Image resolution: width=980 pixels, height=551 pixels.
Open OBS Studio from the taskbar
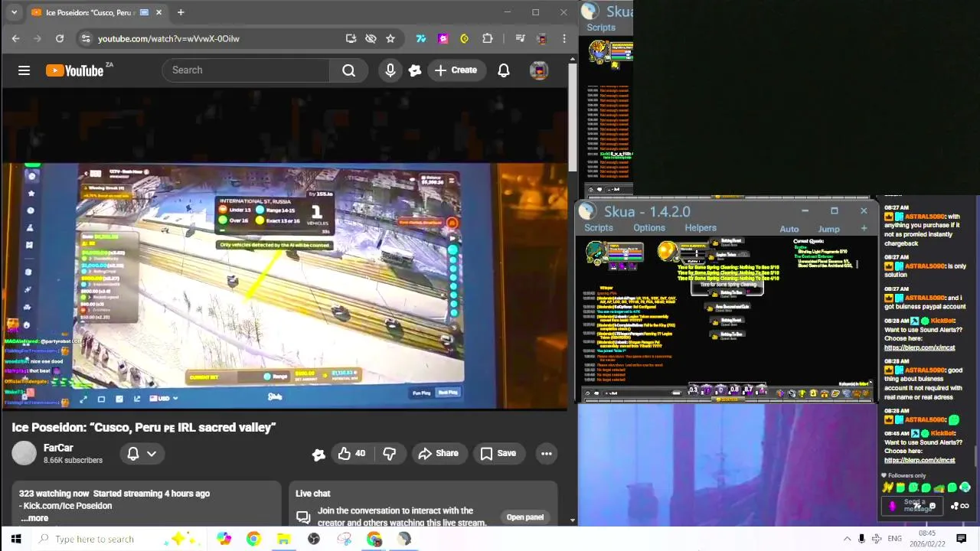point(314,539)
